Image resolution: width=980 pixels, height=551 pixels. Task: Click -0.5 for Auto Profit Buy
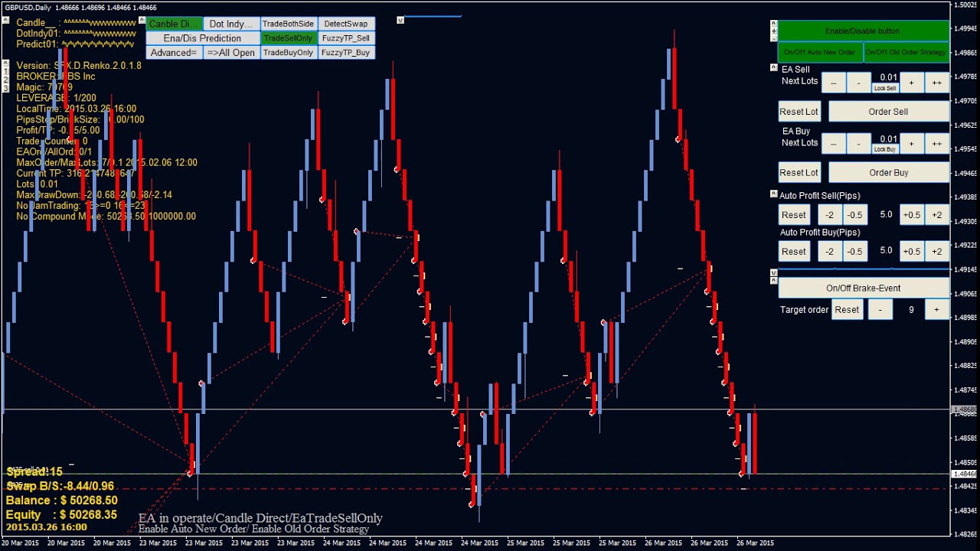pos(854,252)
